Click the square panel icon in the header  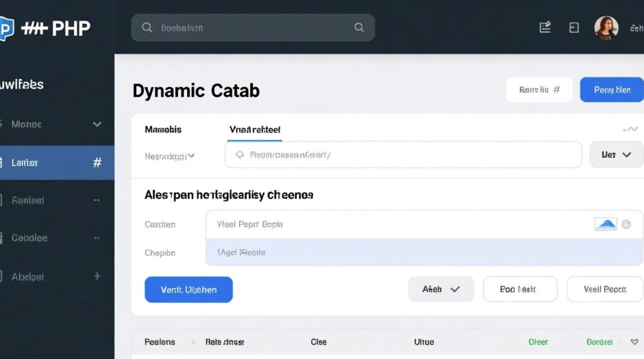point(574,28)
